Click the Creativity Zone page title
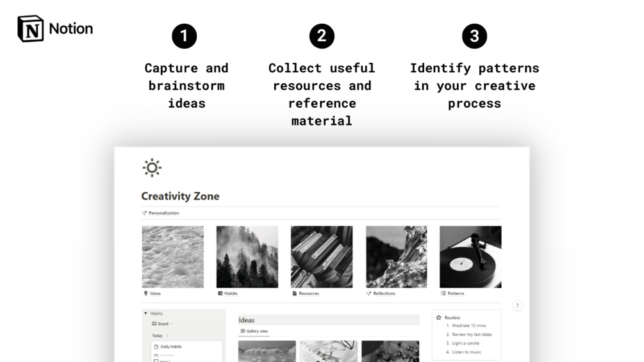The width and height of the screenshot is (644, 362). (x=180, y=196)
